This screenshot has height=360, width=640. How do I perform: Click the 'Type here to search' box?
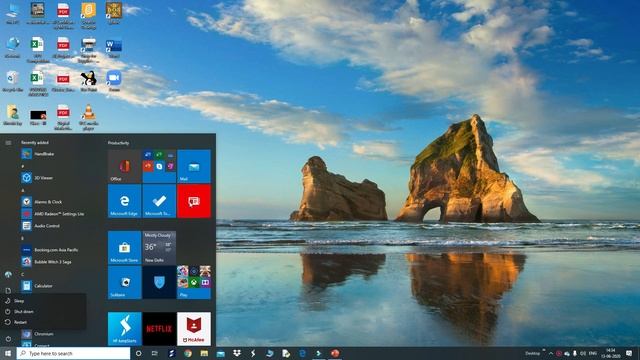73,353
